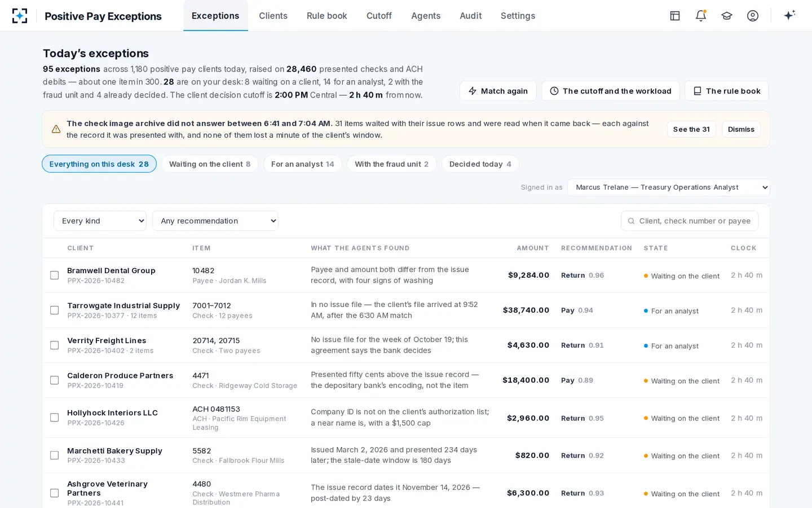Screen dimensions: 812x508
Task: Open the Rule book tab
Action: click(327, 16)
